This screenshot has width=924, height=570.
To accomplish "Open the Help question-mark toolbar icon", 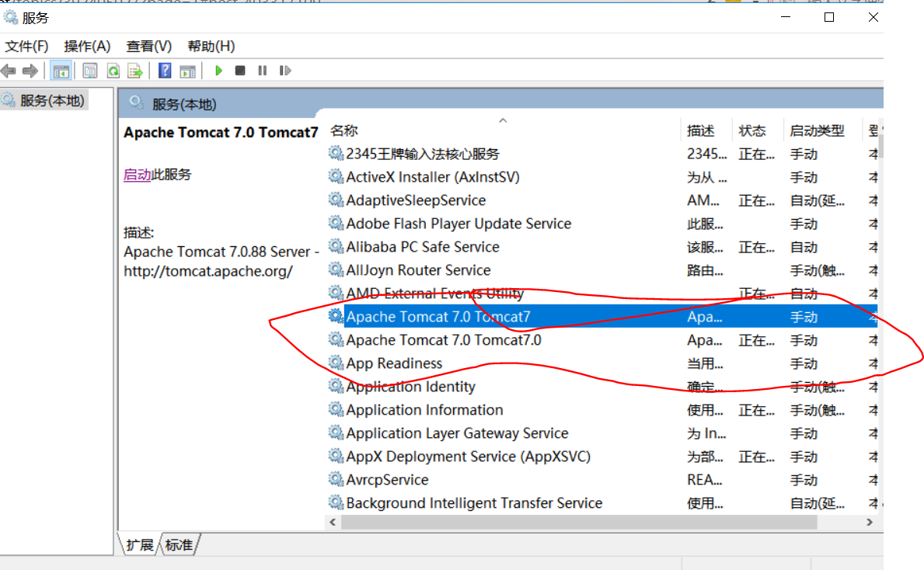I will tap(165, 71).
